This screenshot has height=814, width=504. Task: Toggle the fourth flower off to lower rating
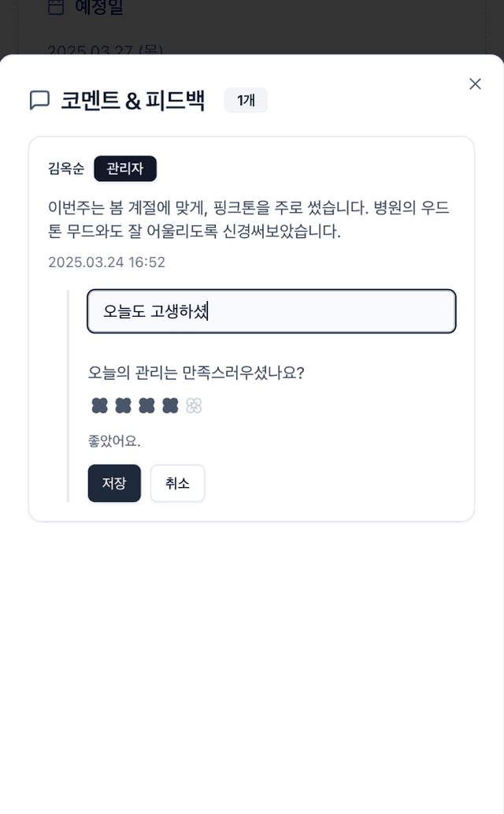(169, 405)
